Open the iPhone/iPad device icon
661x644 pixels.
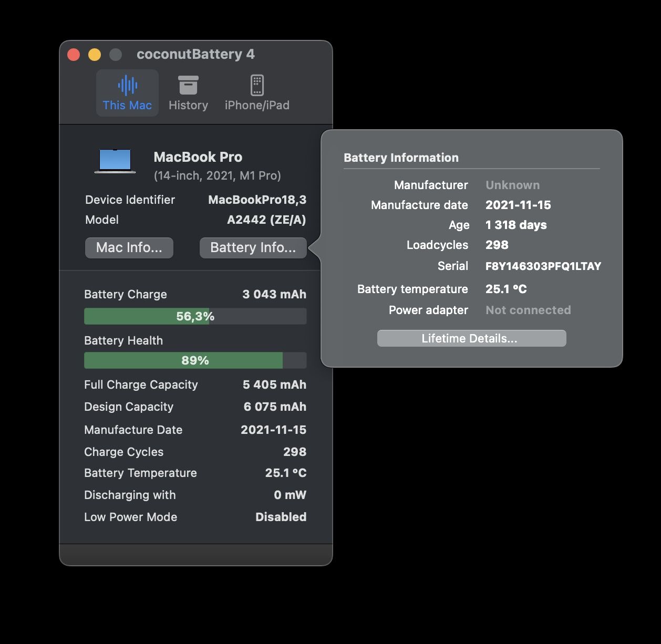(257, 85)
